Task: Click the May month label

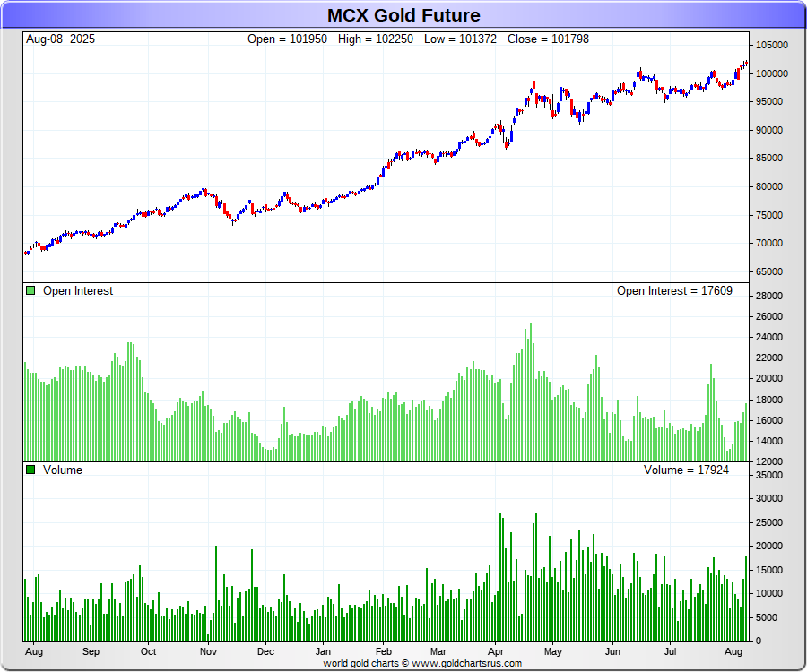Action: point(552,651)
